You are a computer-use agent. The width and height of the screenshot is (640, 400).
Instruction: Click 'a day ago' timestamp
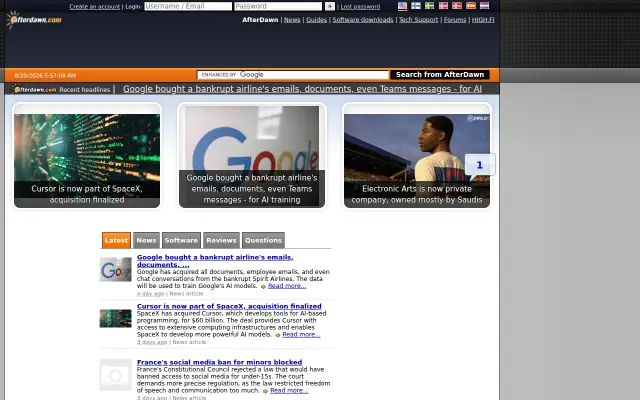[x=150, y=294]
